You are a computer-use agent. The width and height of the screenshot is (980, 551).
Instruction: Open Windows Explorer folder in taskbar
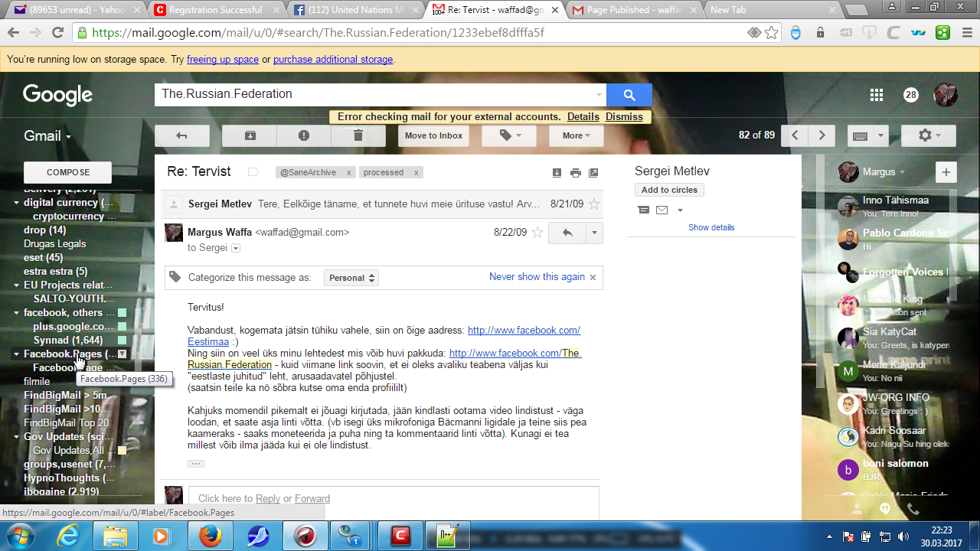(x=116, y=536)
